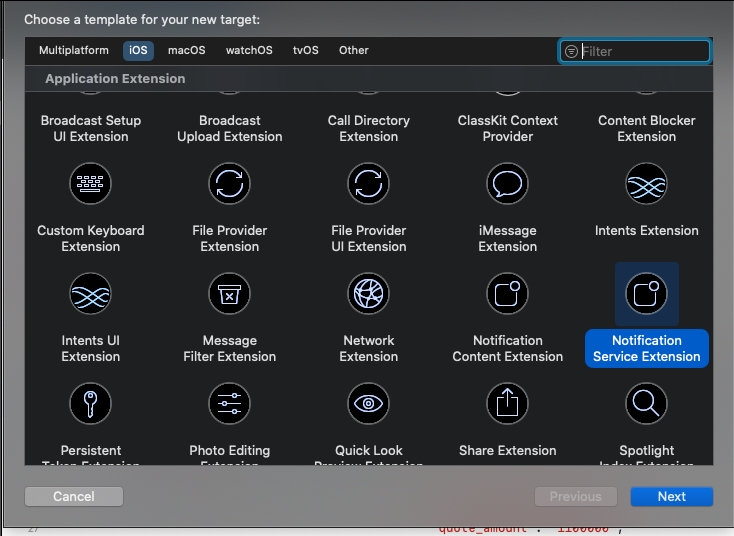
Task: Open the watchOS platform tab
Action: click(249, 50)
